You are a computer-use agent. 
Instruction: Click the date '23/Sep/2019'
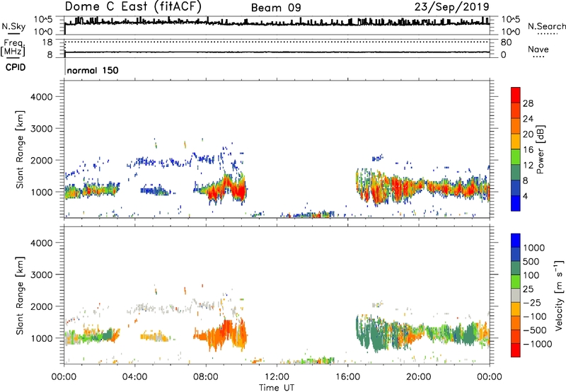pyautogui.click(x=452, y=6)
